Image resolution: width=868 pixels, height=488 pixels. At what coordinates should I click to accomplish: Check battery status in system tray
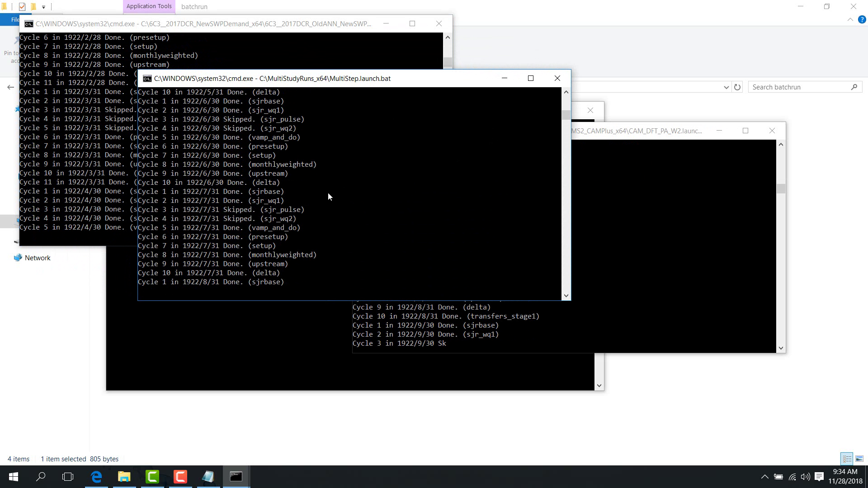click(x=778, y=477)
